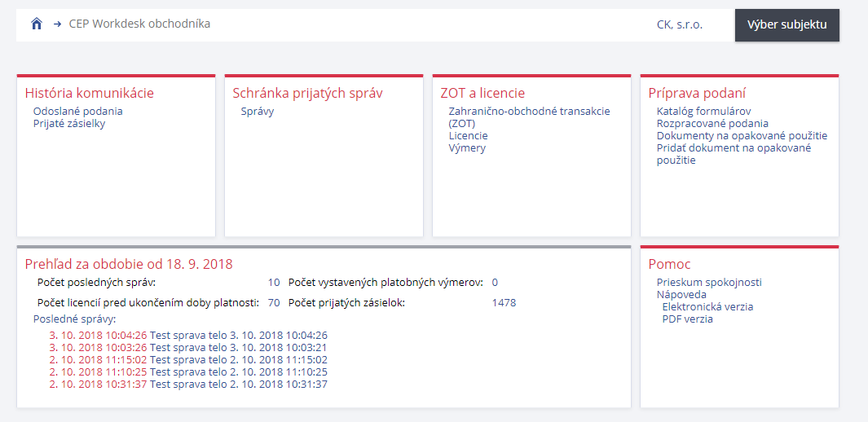The height and width of the screenshot is (422, 868).
Task: Open Odoslané podania
Action: tap(78, 111)
